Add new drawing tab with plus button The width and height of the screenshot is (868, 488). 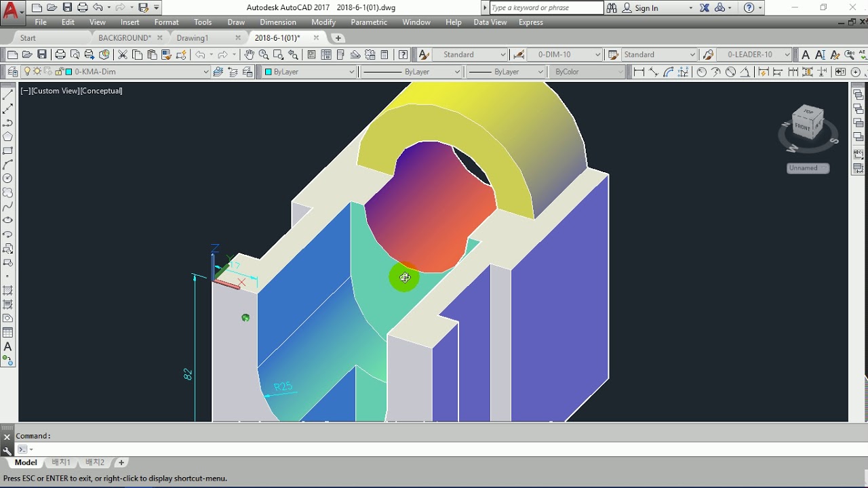click(338, 38)
